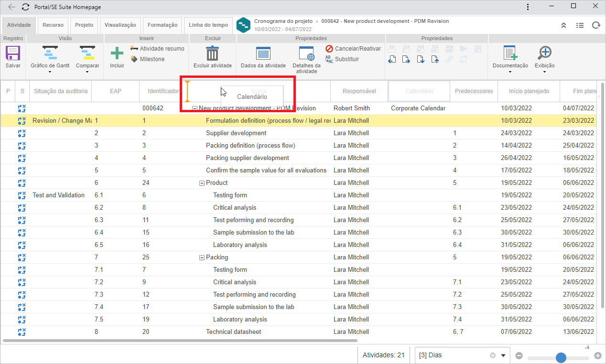
Task: Click the Início planejado column header
Action: 529,91
